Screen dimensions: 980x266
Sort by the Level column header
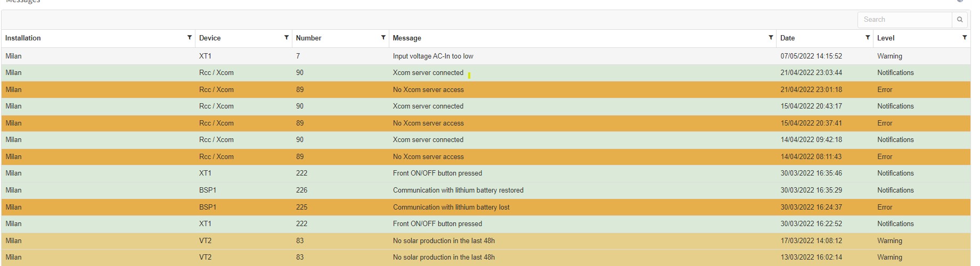coord(886,38)
